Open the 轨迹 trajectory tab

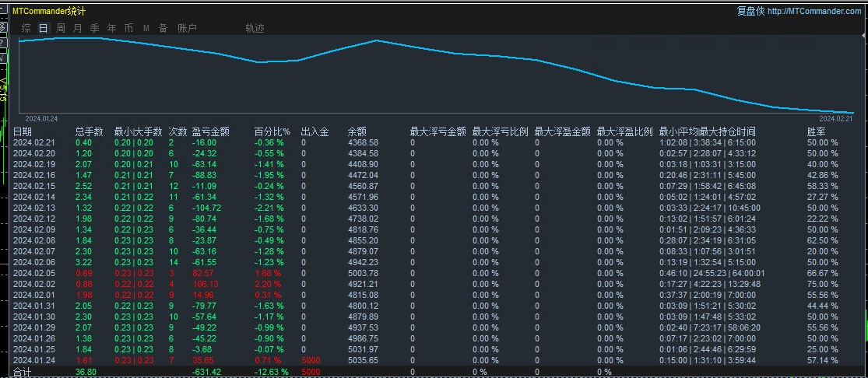pyautogui.click(x=255, y=28)
